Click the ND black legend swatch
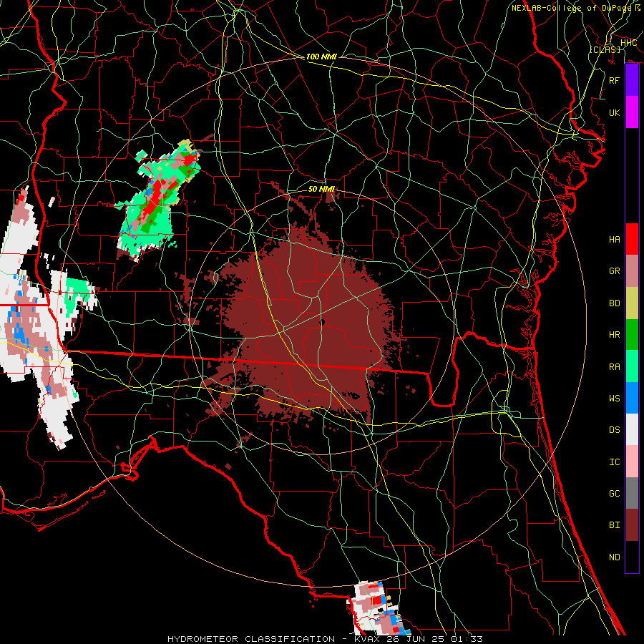Image resolution: width=644 pixels, height=644 pixels. [x=632, y=557]
